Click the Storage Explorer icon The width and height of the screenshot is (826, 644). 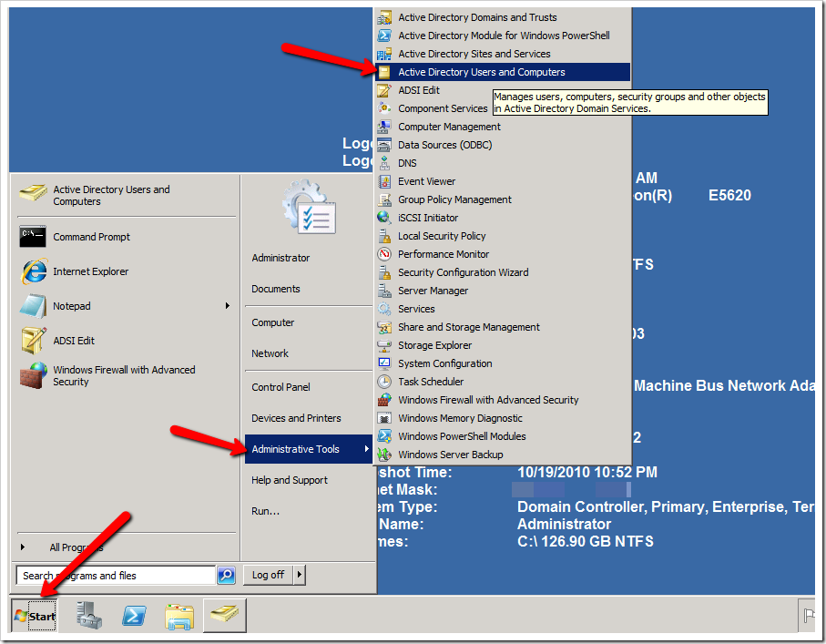pos(384,345)
